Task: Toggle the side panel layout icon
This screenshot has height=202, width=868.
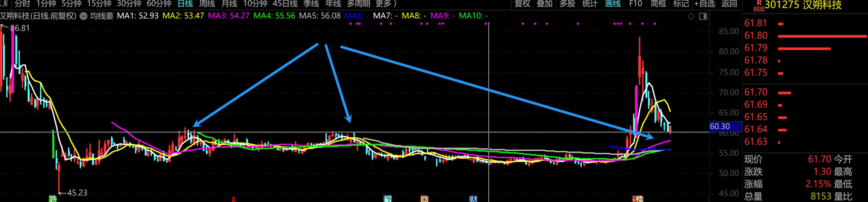Action: click(703, 16)
